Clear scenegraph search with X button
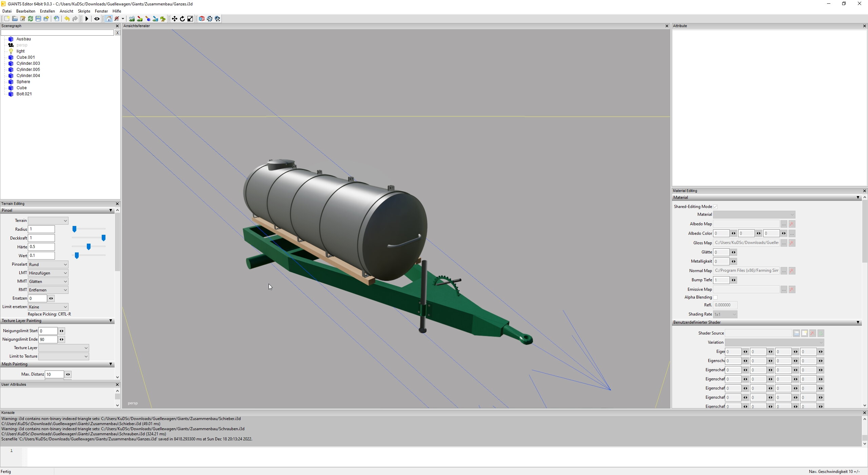This screenshot has height=475, width=868. point(117,33)
